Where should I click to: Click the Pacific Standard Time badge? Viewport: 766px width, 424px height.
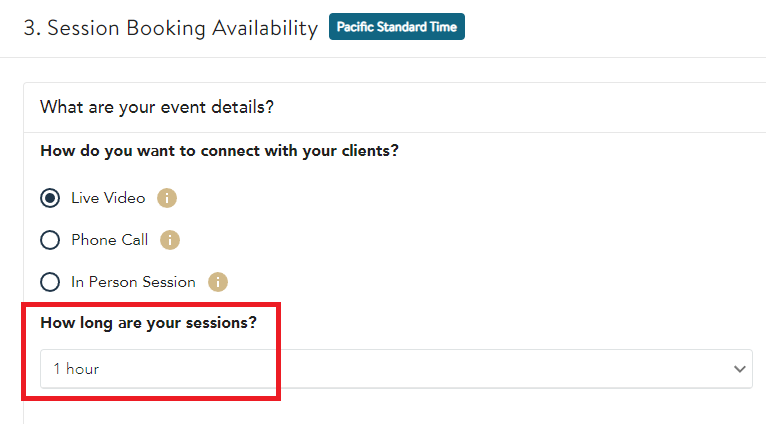click(397, 26)
